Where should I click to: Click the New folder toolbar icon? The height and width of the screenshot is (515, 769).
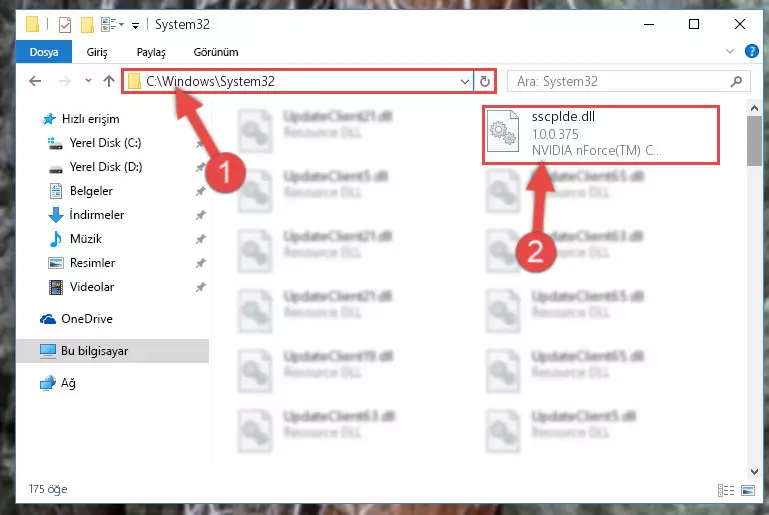tap(87, 25)
